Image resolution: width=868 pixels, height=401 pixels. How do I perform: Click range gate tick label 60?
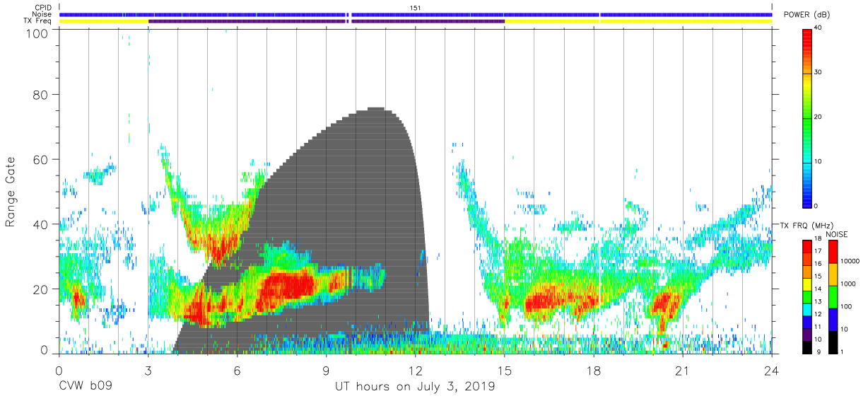point(40,159)
